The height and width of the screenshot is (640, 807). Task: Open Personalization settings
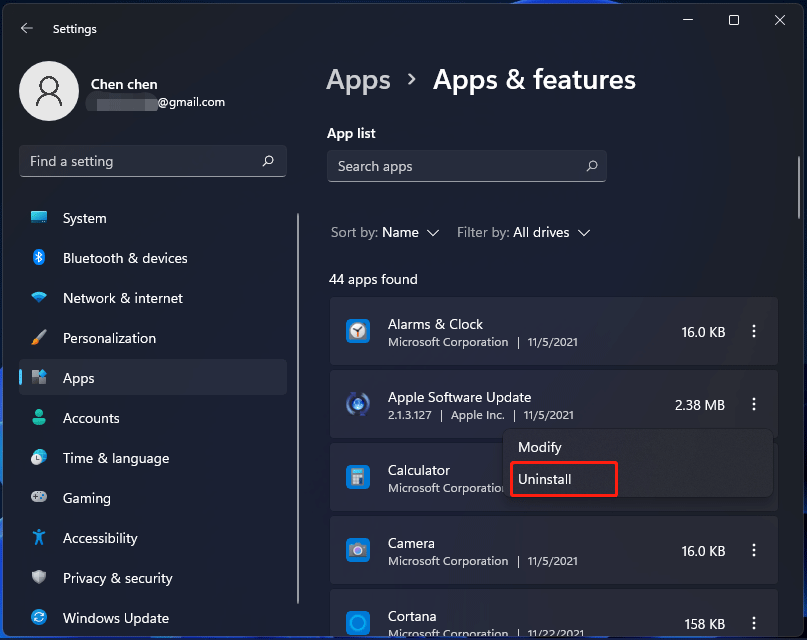pos(153,338)
